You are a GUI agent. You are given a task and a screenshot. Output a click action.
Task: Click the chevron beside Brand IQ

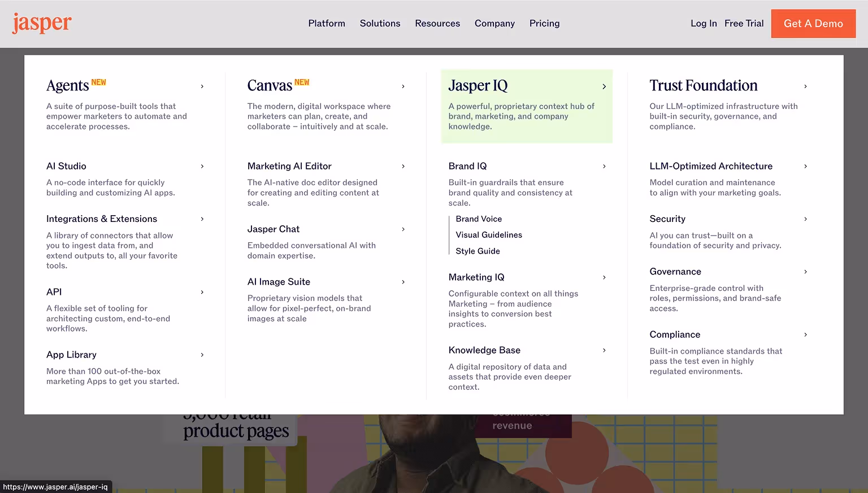click(x=604, y=166)
